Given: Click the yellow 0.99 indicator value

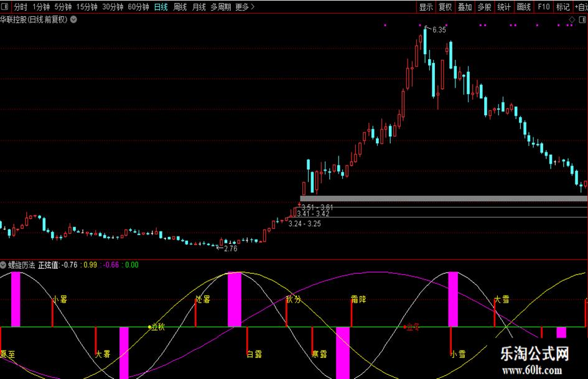Looking at the screenshot, I should (x=90, y=265).
